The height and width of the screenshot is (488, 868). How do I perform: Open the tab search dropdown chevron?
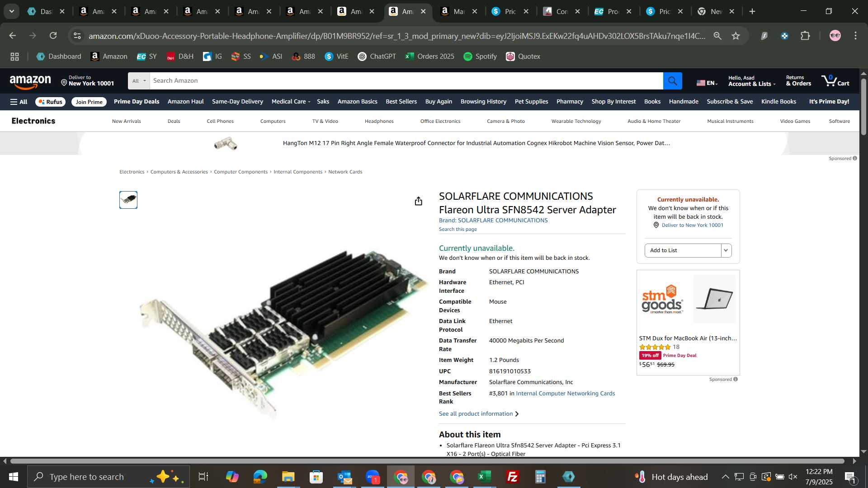[11, 11]
